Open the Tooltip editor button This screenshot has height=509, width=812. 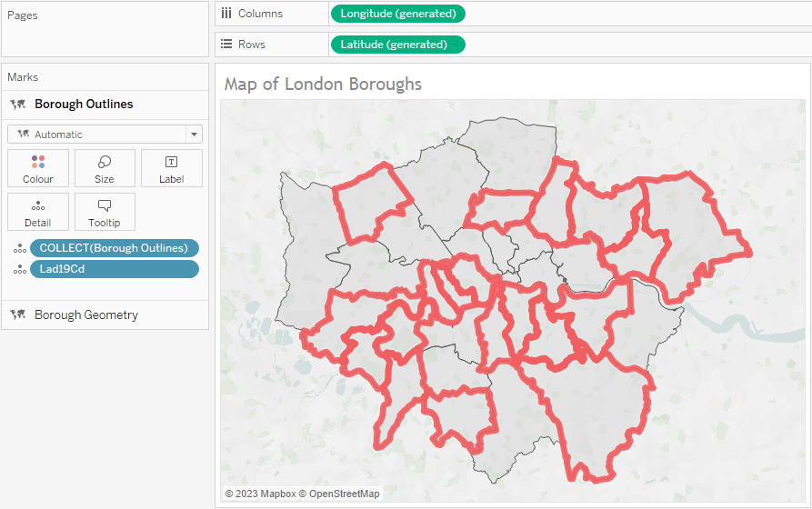[x=105, y=212]
